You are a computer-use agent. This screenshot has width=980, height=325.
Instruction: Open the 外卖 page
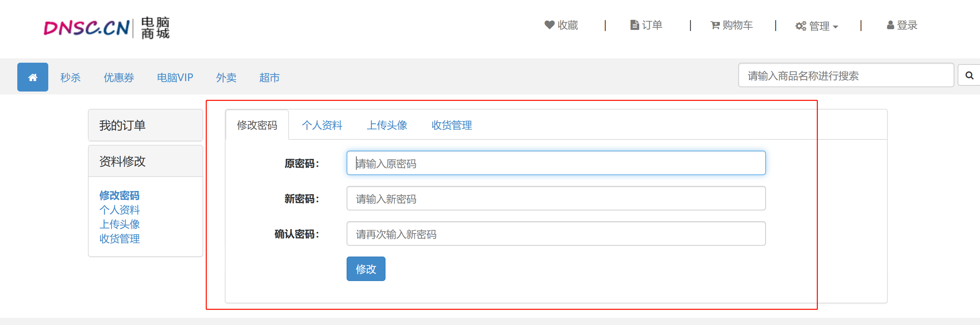click(226, 77)
